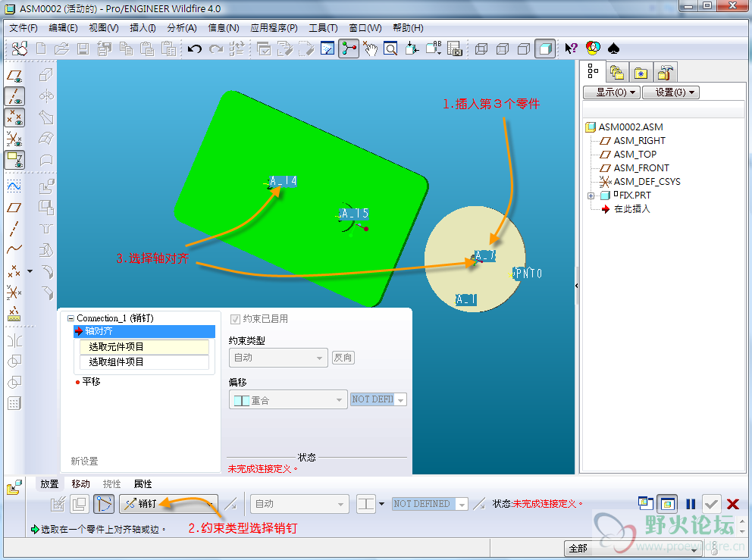Select the 选取组件项目 collector
This screenshot has width=752, height=560.
[144, 362]
